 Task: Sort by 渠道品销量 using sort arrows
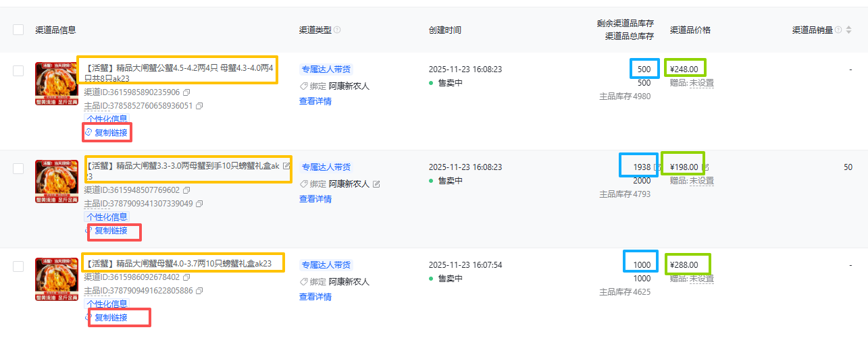[x=848, y=30]
